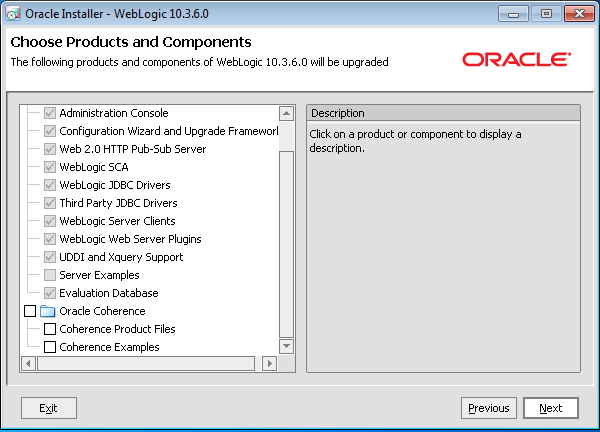600x432 pixels.
Task: Check the Oracle Coherence checkbox
Action: pyautogui.click(x=30, y=311)
